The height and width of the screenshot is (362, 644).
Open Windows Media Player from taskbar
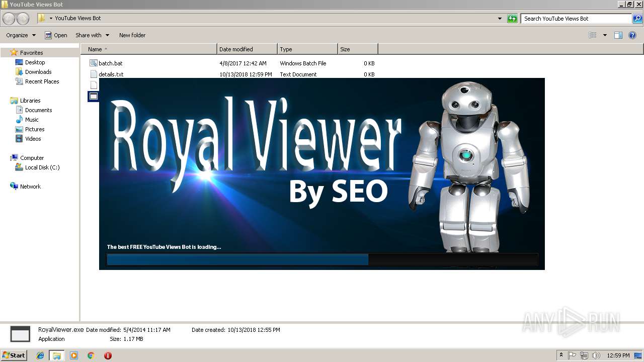coord(74,355)
